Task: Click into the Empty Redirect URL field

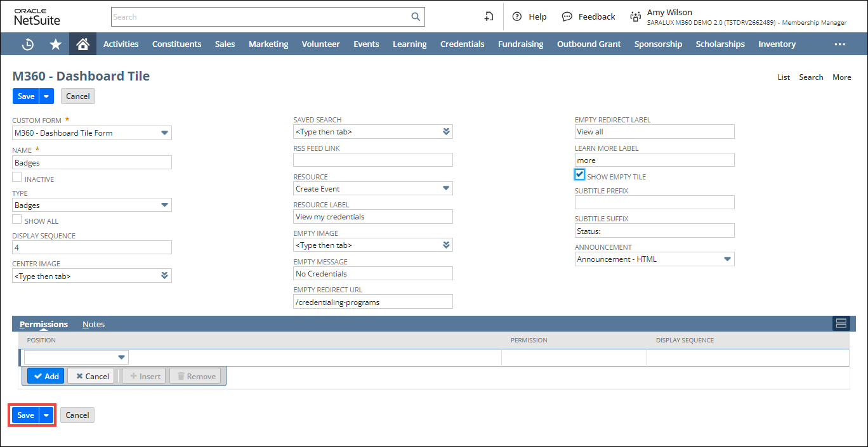Action: (372, 302)
